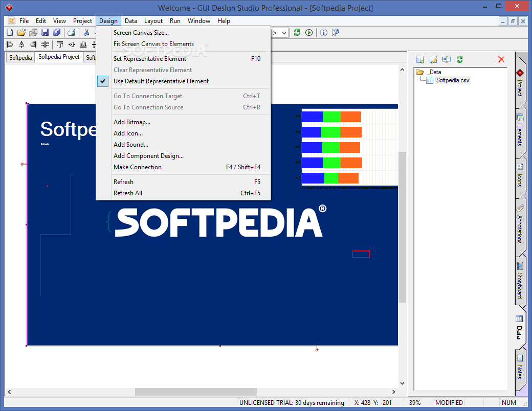Choose Refresh All menu entry
This screenshot has height=411, width=532.
tap(184, 193)
